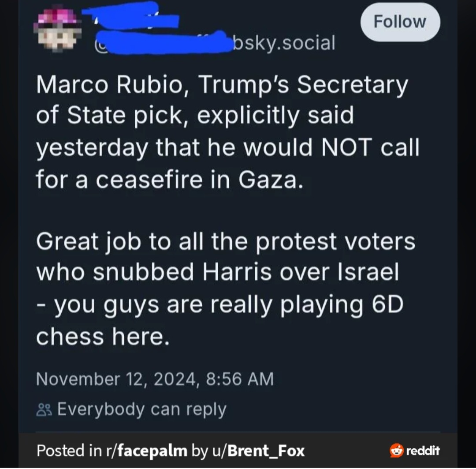This screenshot has width=476, height=469.
Task: Click the 8:56 AM time
Action: 240,379
